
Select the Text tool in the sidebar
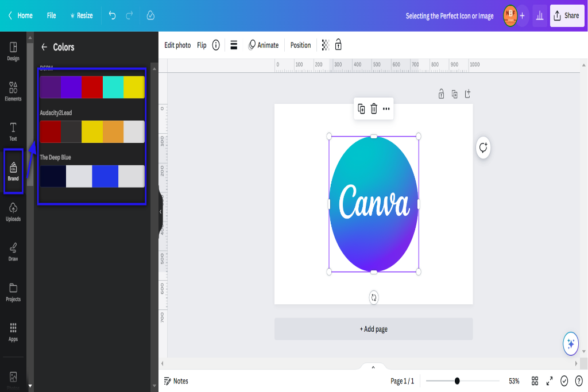pos(13,131)
